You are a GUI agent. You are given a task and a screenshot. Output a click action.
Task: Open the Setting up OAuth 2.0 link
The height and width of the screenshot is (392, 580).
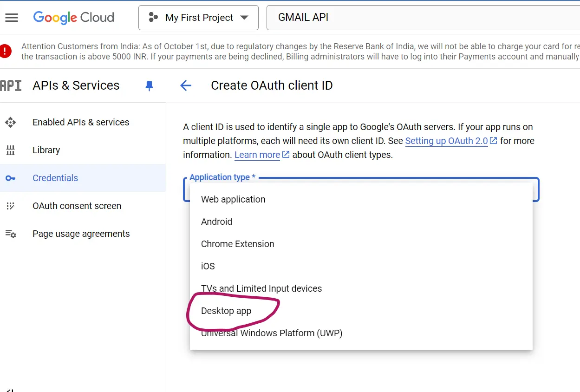tap(451, 141)
